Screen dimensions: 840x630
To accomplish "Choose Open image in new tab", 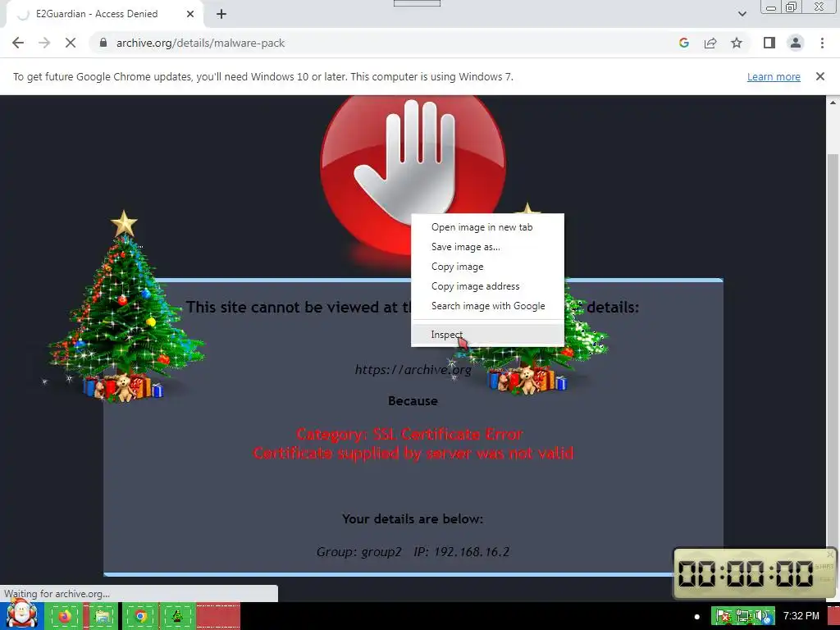I will [x=487, y=227].
